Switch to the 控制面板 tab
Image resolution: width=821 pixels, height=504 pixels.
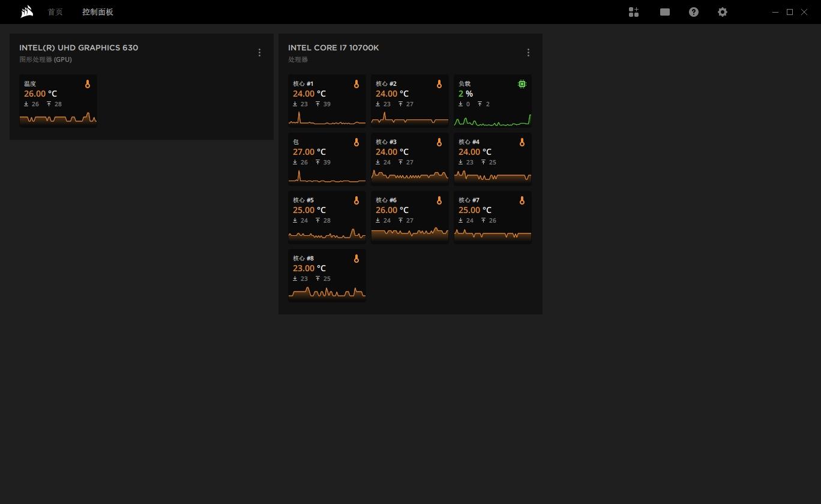pos(98,12)
